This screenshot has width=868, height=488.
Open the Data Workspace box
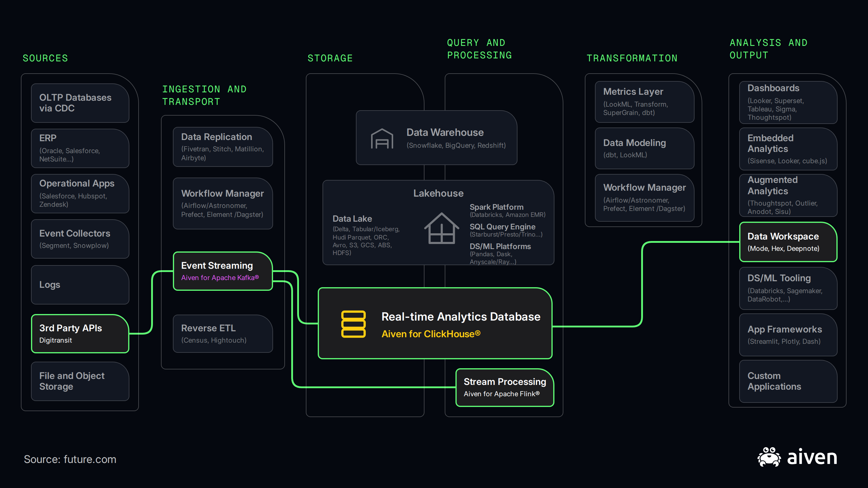click(x=788, y=242)
